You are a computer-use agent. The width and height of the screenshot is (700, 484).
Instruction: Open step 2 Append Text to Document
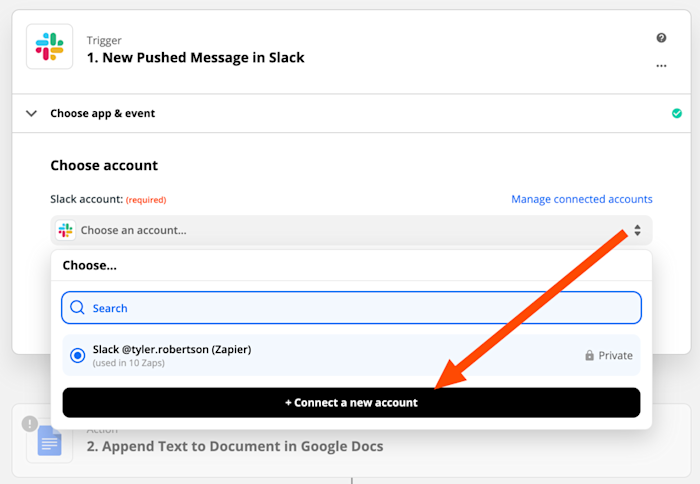click(x=235, y=446)
